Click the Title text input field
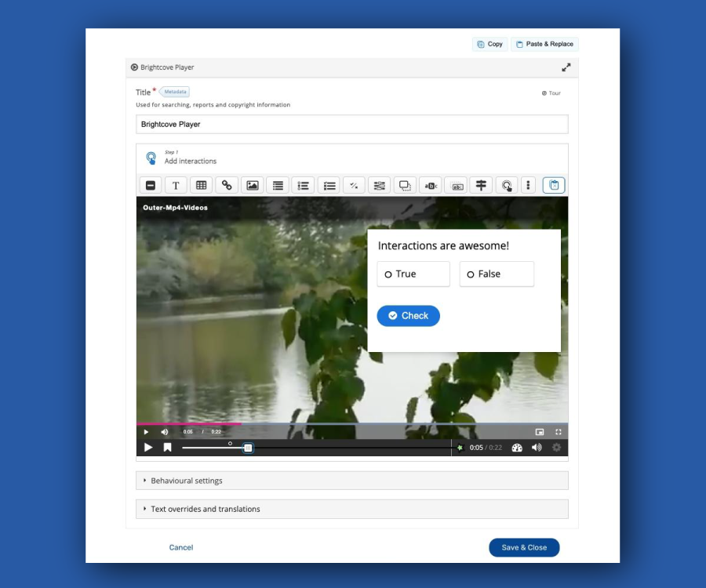Screen dimensions: 706x588 351,125
